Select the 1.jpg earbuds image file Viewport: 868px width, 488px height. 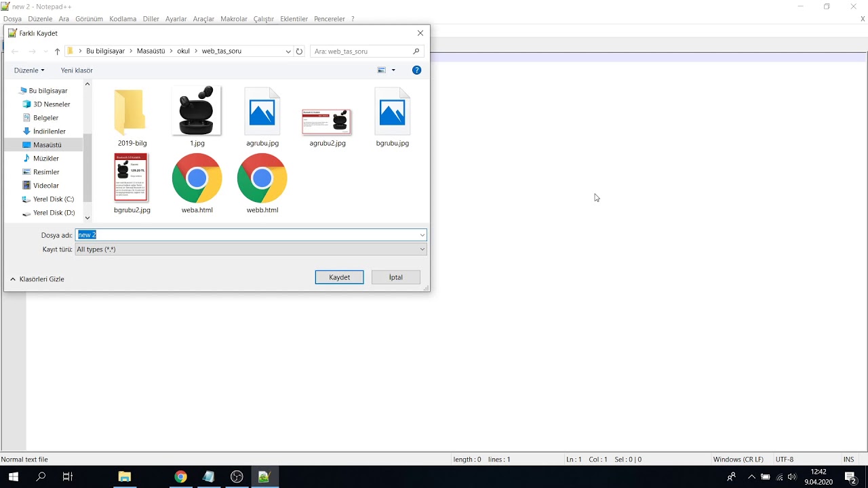click(x=197, y=117)
